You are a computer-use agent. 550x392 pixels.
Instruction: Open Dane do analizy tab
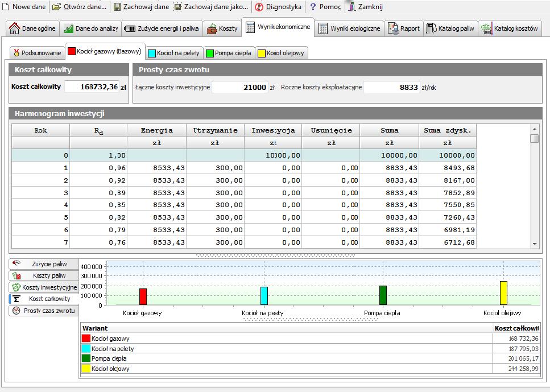[90, 28]
